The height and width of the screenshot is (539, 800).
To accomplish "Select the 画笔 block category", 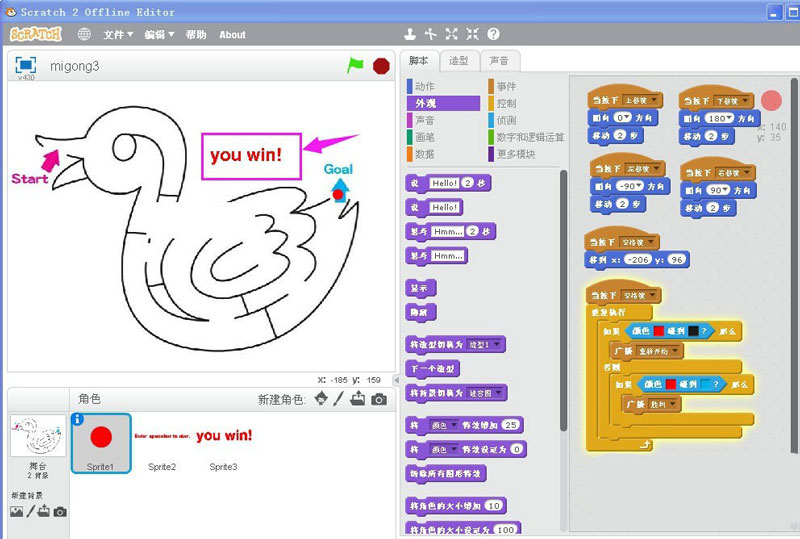I will [x=443, y=137].
